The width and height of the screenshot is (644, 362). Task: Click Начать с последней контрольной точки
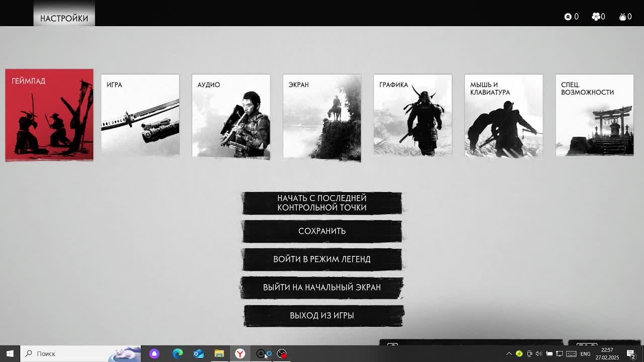(x=322, y=203)
